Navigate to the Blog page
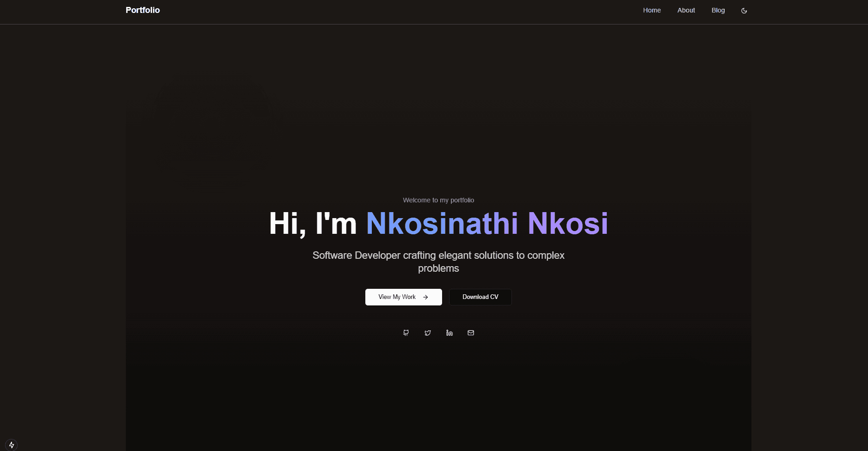Image resolution: width=868 pixels, height=451 pixels. tap(718, 10)
